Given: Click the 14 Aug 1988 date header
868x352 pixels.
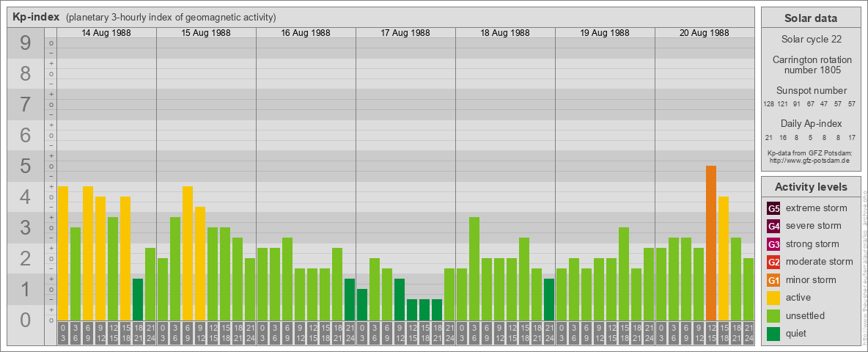Looking at the screenshot, I should click(x=106, y=33).
